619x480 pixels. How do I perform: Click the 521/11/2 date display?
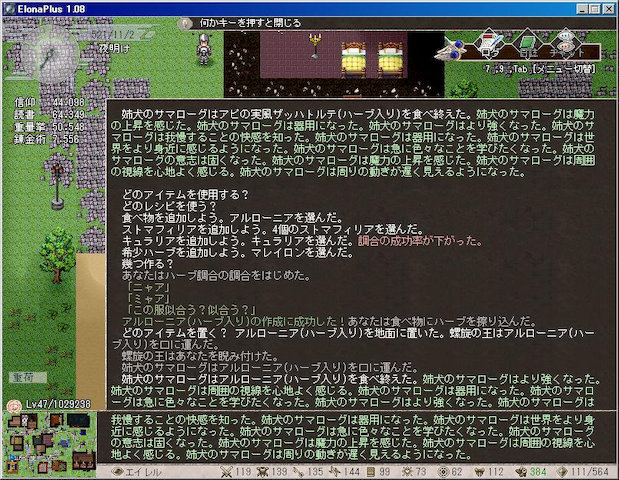click(113, 34)
